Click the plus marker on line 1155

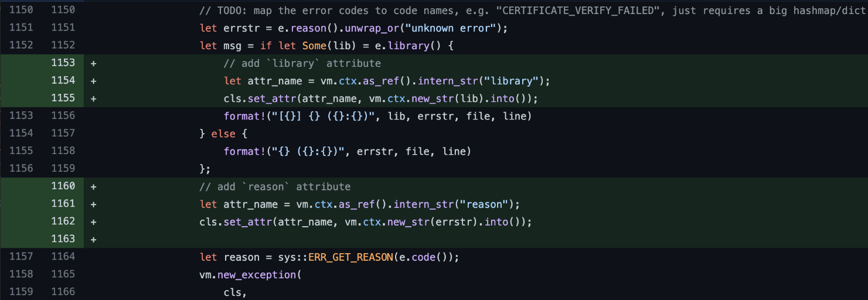[93, 98]
